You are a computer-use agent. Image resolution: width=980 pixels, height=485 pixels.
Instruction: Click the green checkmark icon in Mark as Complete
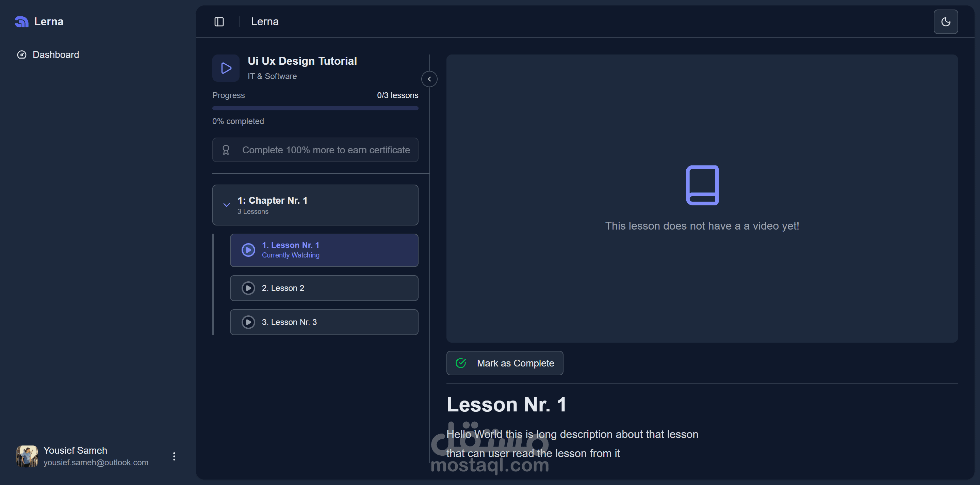461,363
